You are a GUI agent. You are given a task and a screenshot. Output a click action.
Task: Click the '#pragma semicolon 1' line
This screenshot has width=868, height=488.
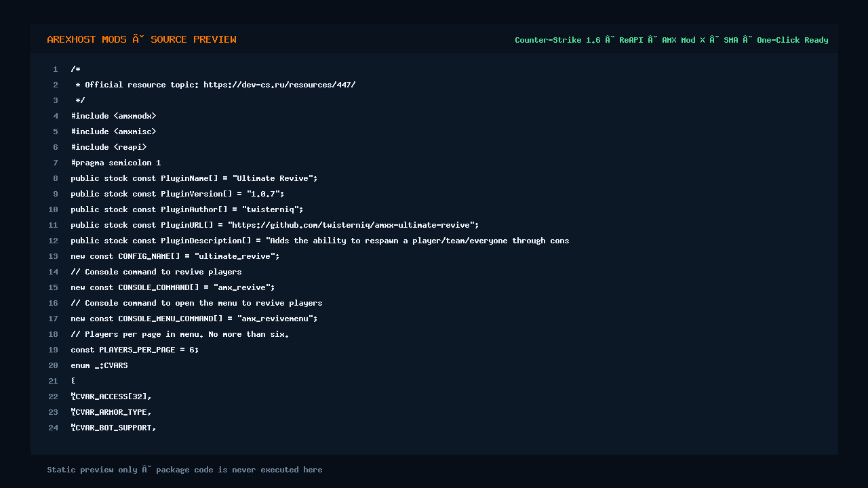(x=116, y=163)
